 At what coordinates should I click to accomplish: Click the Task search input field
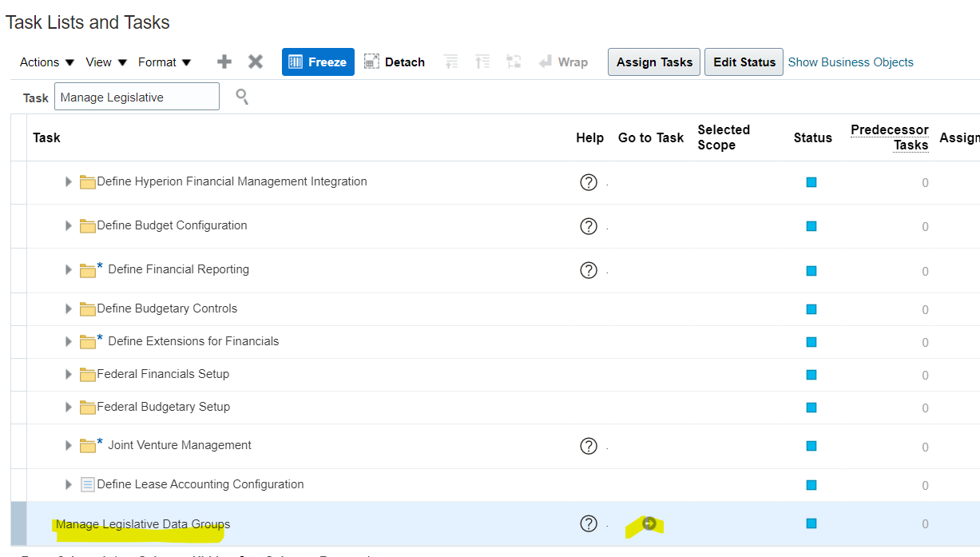point(137,97)
